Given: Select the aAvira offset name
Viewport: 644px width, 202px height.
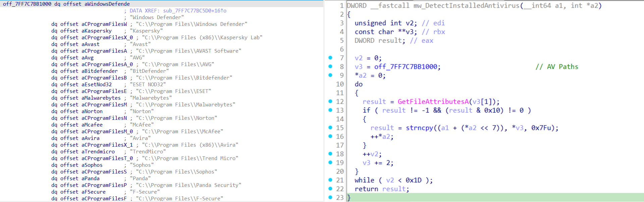Looking at the screenshot, I should (x=91, y=138).
